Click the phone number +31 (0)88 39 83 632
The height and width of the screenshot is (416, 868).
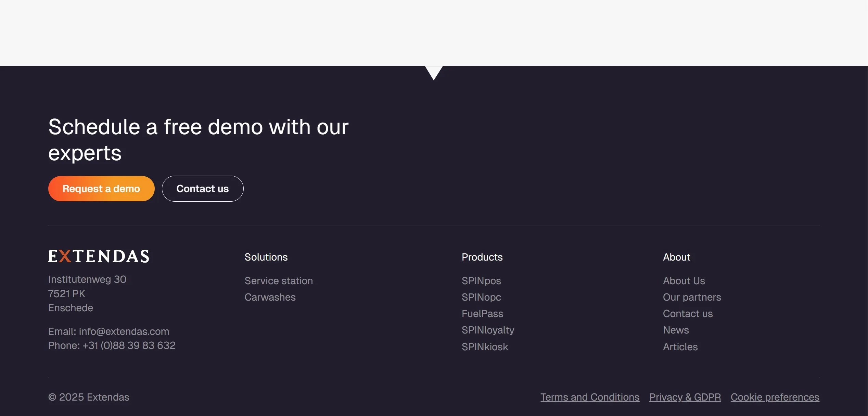coord(129,345)
